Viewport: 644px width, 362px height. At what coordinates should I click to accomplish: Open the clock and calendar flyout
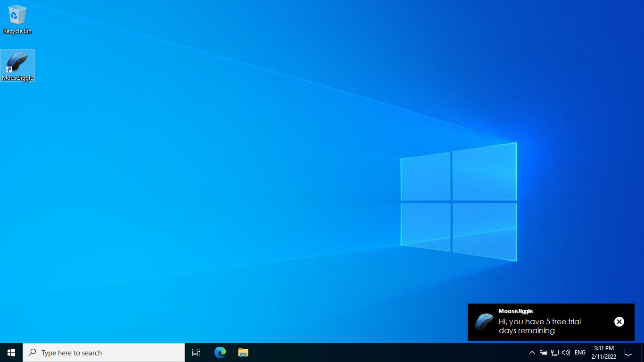(x=604, y=352)
